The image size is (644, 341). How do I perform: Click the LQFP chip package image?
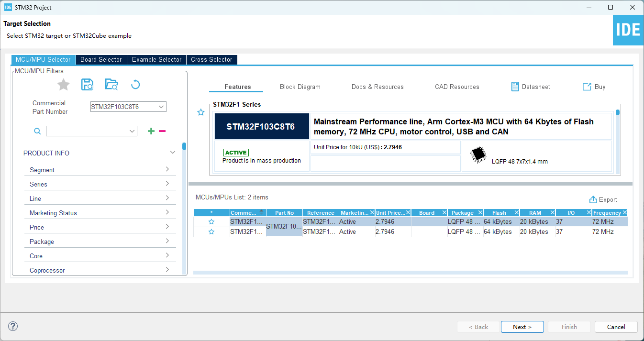(477, 154)
